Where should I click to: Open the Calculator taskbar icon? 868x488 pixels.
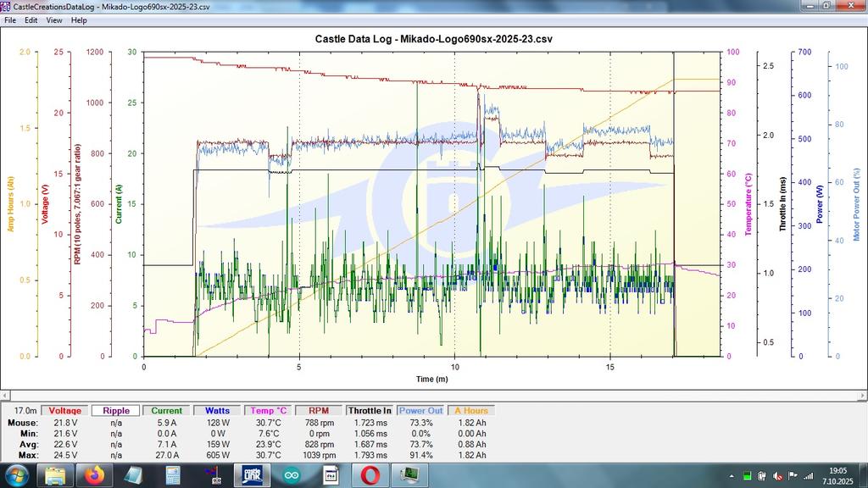coord(172,475)
